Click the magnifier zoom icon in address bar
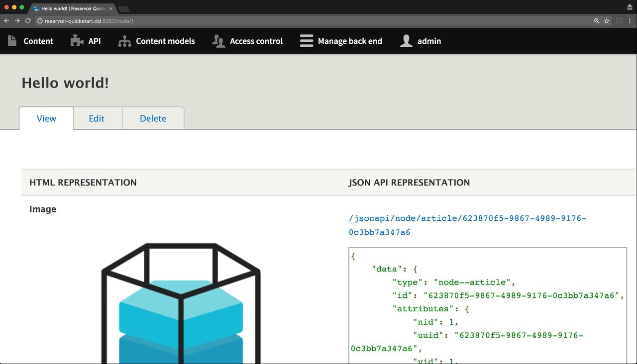Viewport: 637px width, 364px height. click(x=596, y=21)
